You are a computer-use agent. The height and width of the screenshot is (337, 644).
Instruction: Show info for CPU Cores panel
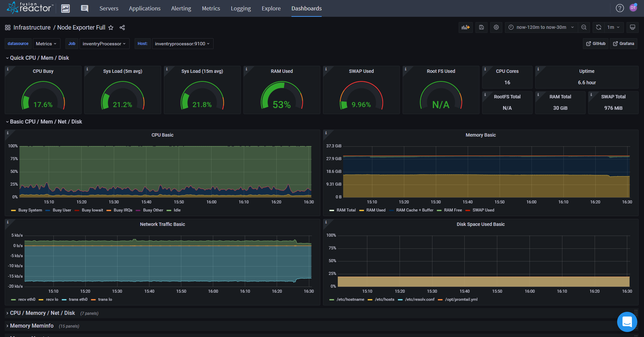[485, 69]
